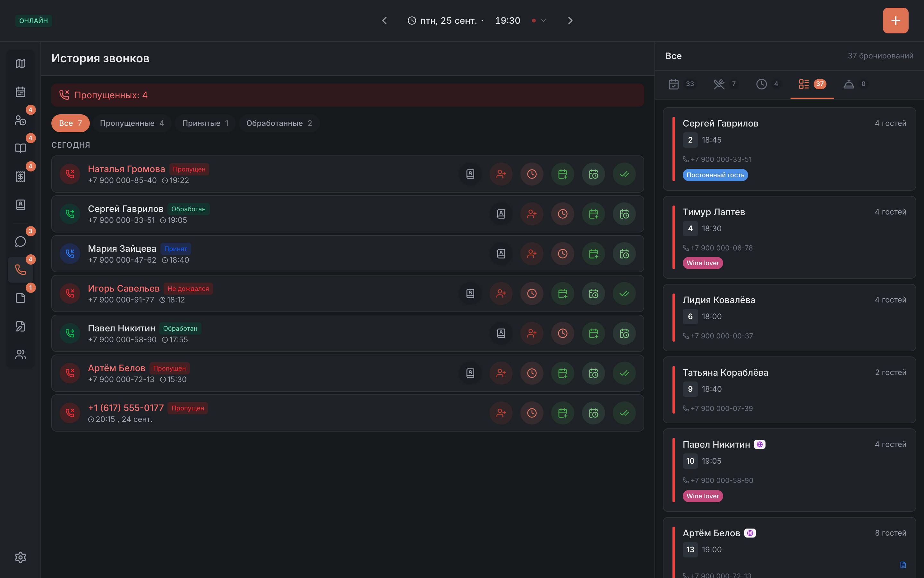Switch to confirmed bookings tab 33

tap(682, 84)
